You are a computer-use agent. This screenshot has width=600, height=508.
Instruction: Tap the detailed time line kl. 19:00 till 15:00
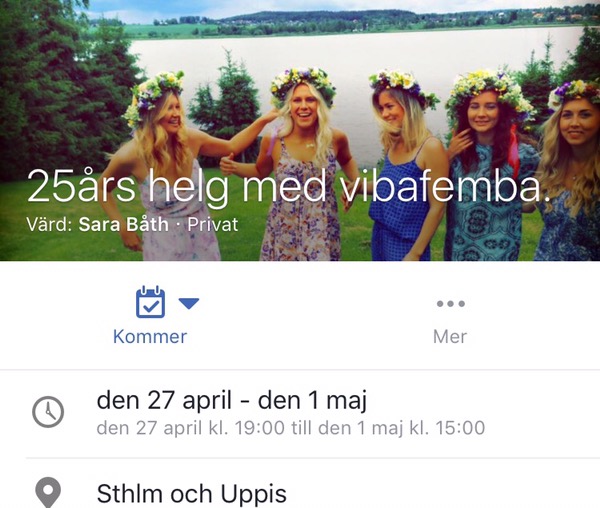291,428
